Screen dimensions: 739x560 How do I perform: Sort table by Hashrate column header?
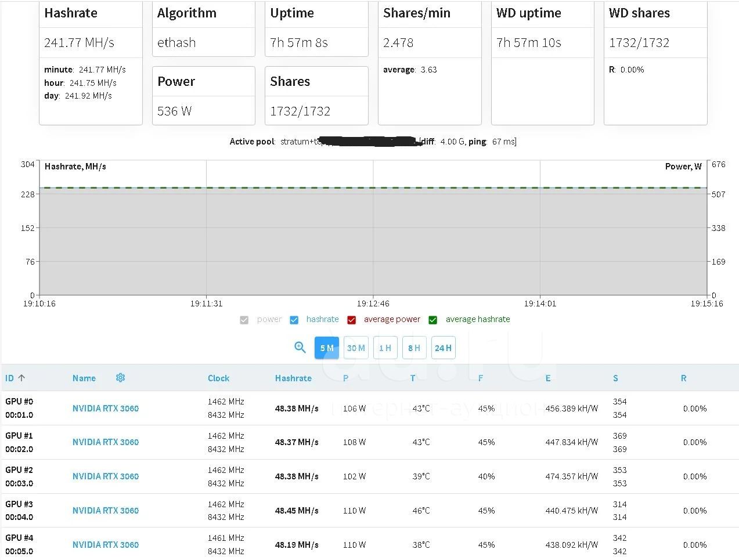pyautogui.click(x=293, y=378)
